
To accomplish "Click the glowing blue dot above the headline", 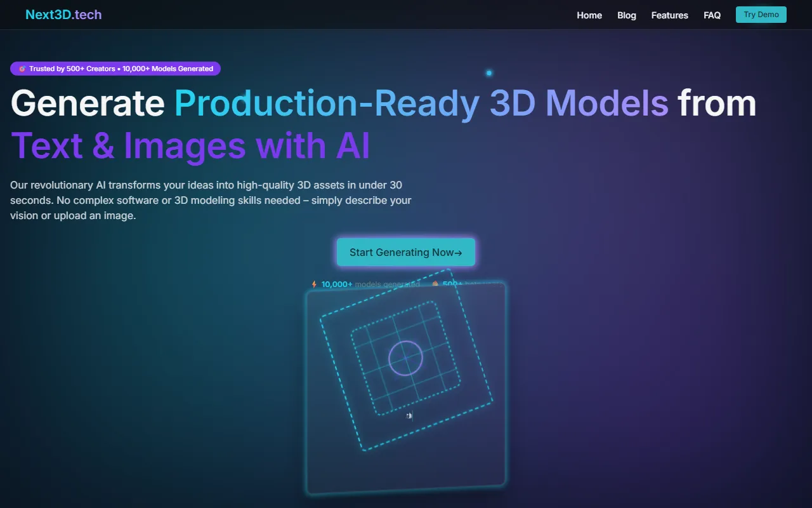I will 489,73.
